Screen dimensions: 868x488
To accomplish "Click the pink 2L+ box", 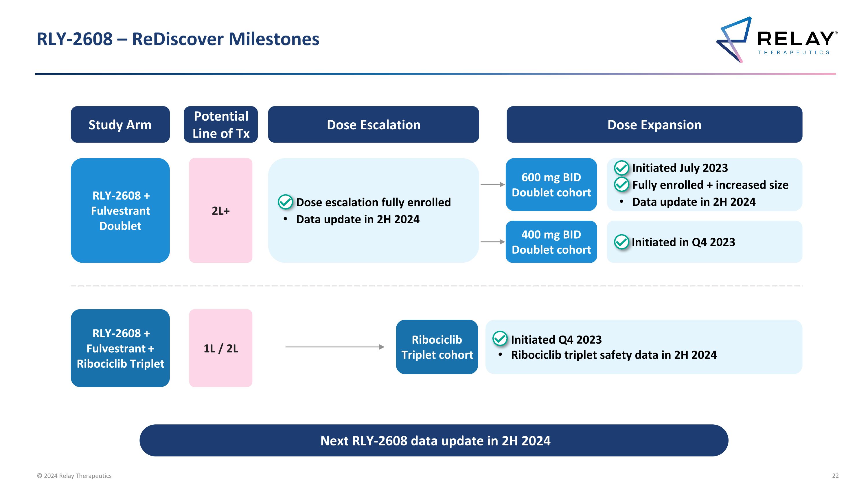I will (x=221, y=211).
